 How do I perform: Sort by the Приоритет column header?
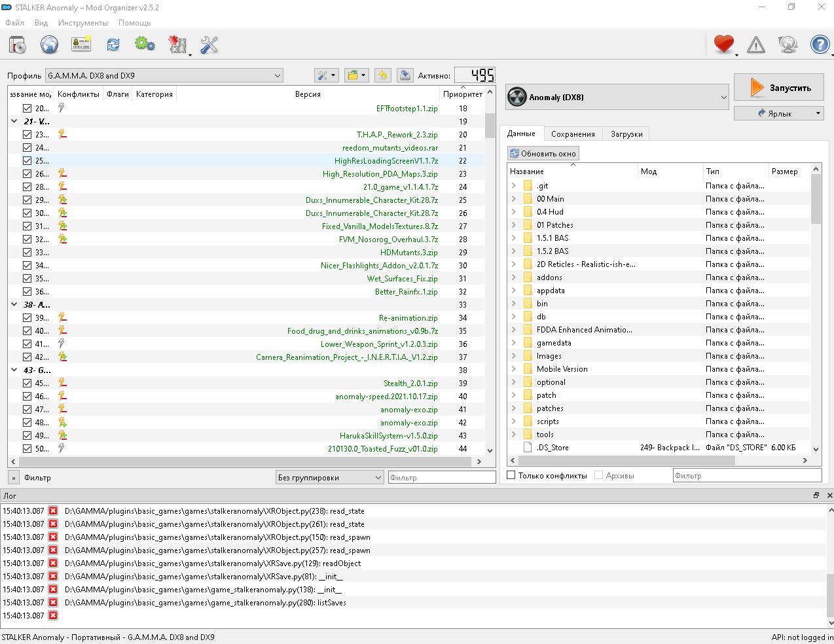coord(462,94)
